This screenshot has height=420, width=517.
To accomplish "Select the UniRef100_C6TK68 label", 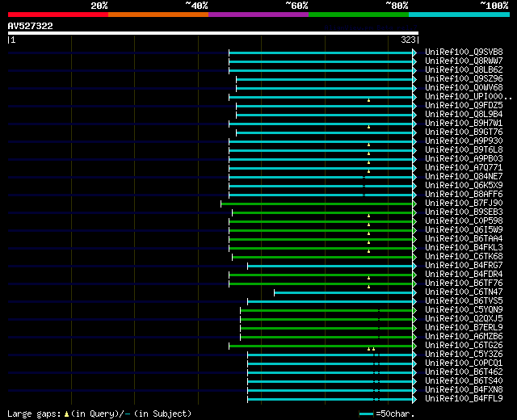I will 464,257.
